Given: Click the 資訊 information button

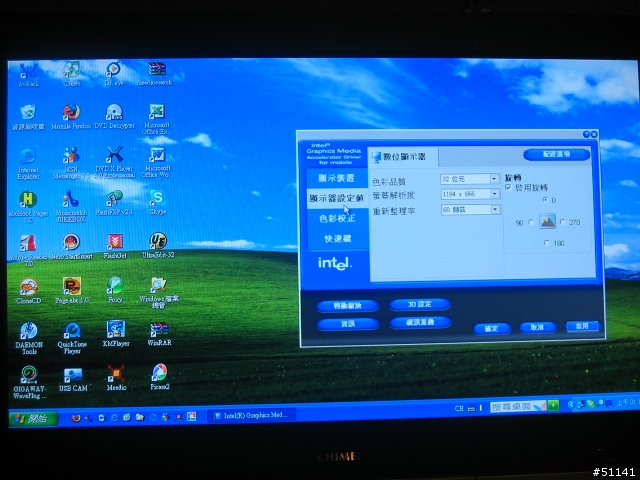Looking at the screenshot, I should pos(348,324).
